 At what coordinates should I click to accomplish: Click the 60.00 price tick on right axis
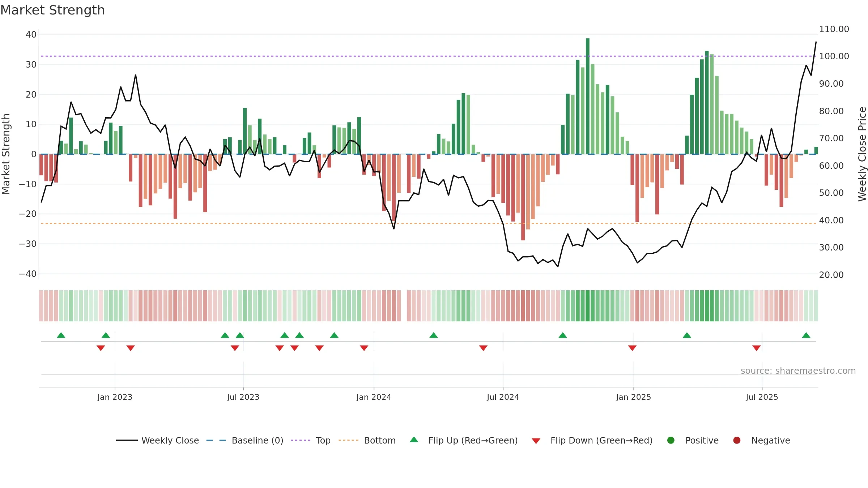831,166
